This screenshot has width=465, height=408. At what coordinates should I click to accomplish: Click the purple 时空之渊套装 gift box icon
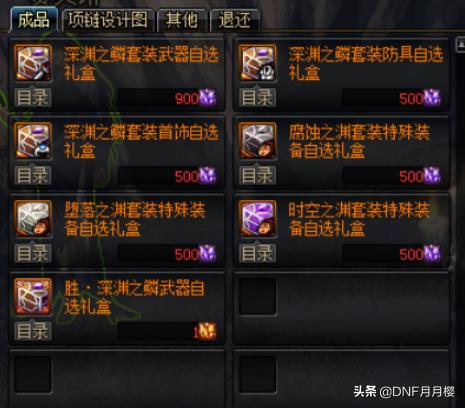(x=258, y=218)
